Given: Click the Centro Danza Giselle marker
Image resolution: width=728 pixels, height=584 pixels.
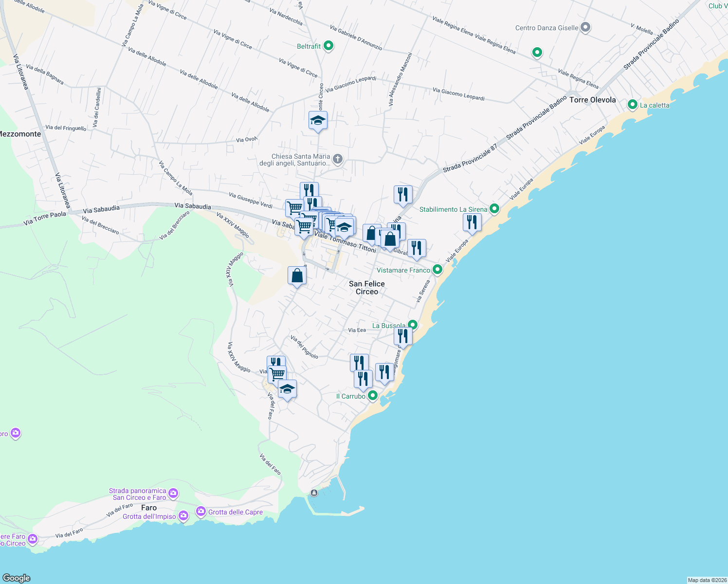Looking at the screenshot, I should pyautogui.click(x=584, y=27).
